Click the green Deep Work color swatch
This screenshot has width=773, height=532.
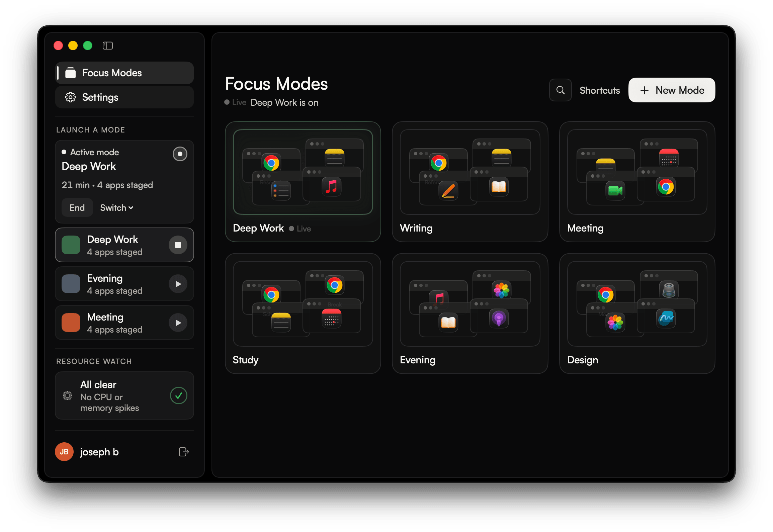pyautogui.click(x=71, y=245)
